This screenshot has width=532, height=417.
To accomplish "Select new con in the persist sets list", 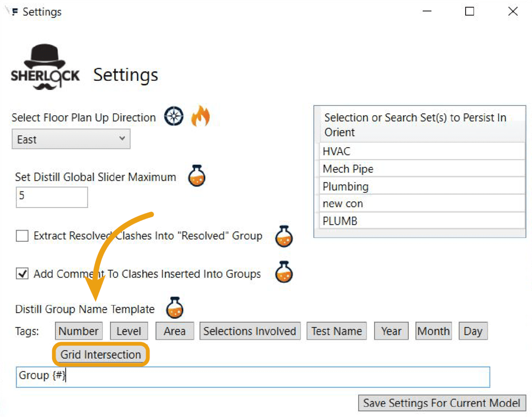I will pyautogui.click(x=422, y=204).
